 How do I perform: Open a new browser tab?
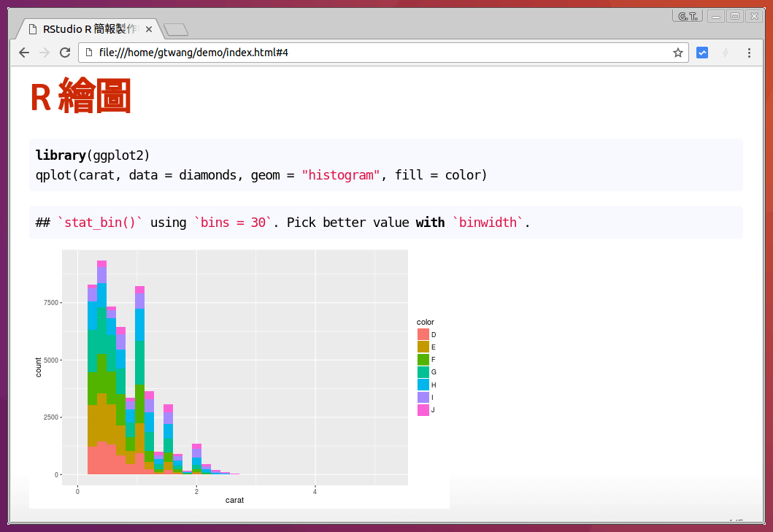176,29
